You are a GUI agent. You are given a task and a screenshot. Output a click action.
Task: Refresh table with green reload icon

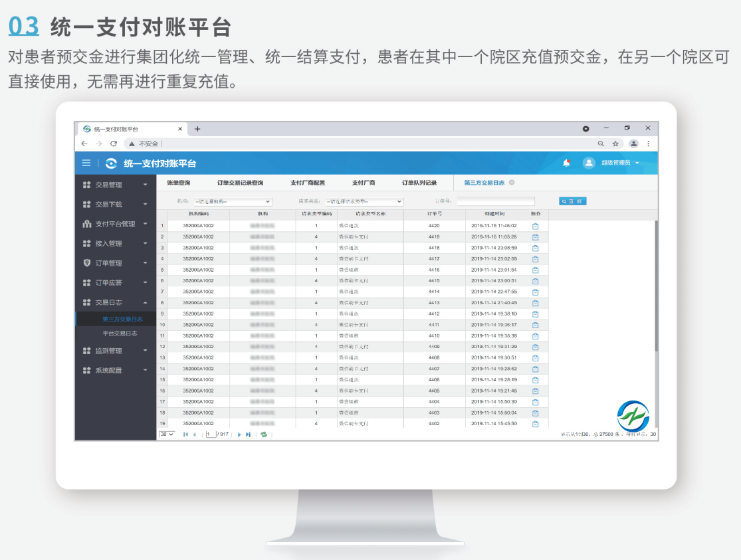click(264, 434)
